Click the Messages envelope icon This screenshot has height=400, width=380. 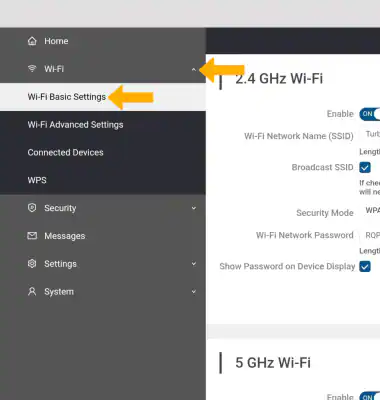pos(32,236)
